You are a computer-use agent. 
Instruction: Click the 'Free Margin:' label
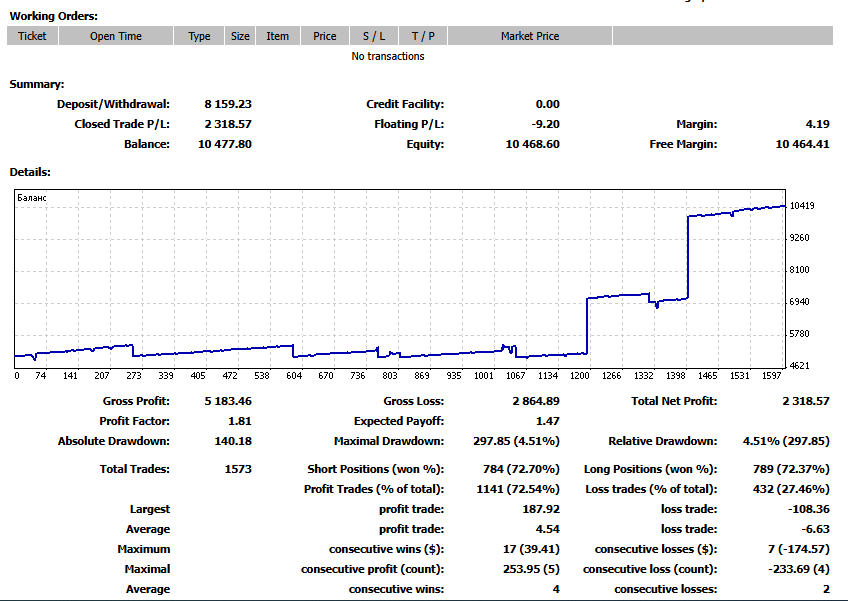tap(684, 144)
